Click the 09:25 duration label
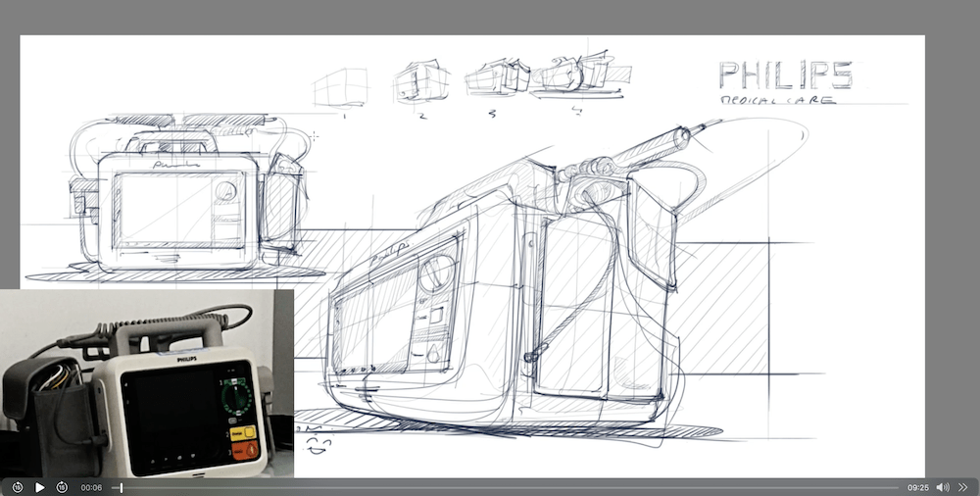Image resolution: width=980 pixels, height=496 pixels. coord(917,487)
